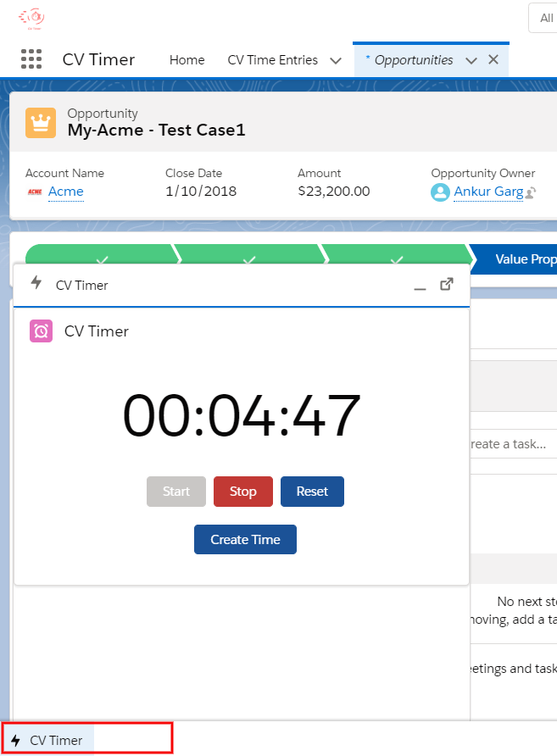
Task: Expand the CV Time Entries dropdown
Action: coord(335,61)
